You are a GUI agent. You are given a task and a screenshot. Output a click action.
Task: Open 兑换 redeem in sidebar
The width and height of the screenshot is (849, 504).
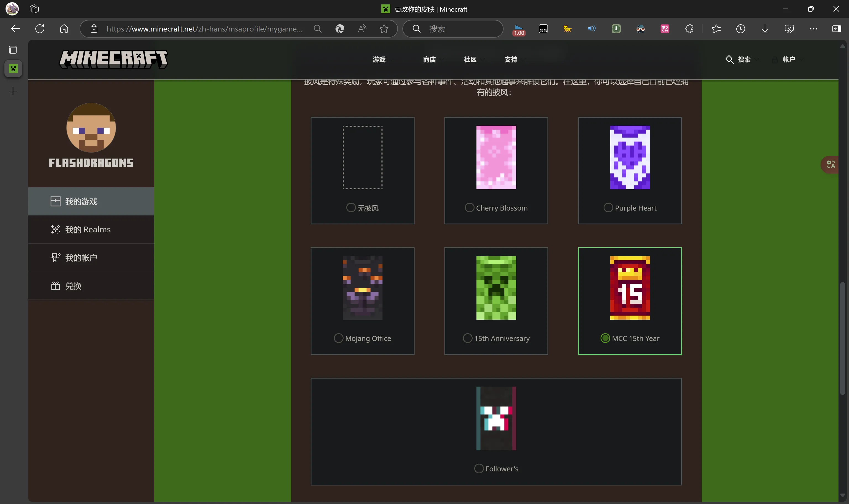(x=91, y=286)
